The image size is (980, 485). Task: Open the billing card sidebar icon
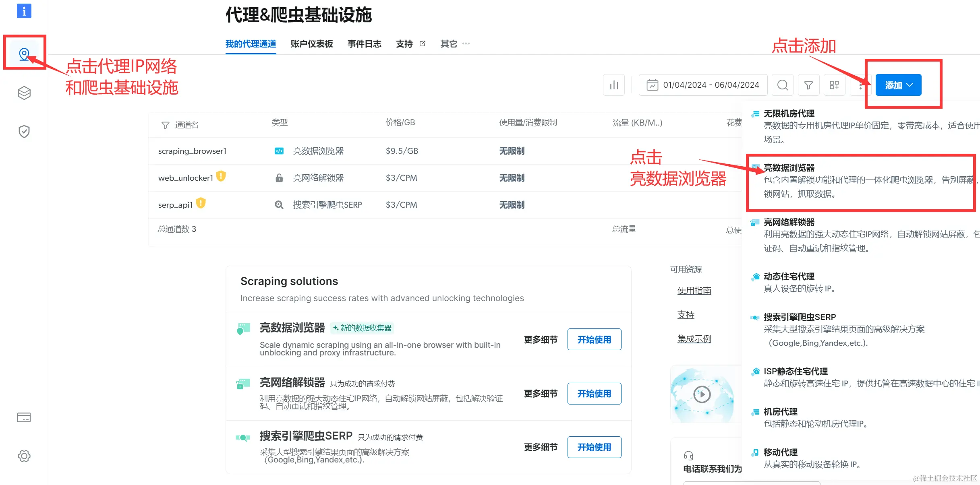[24, 417]
